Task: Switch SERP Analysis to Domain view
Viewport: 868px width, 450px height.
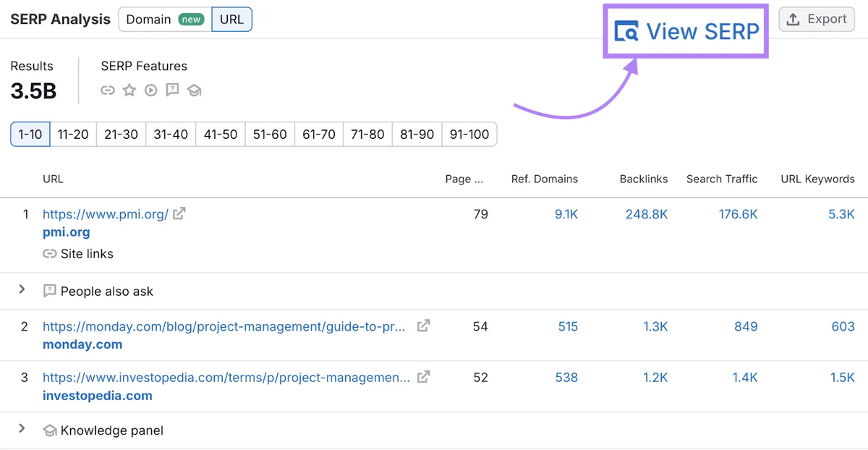Action: pyautogui.click(x=165, y=20)
